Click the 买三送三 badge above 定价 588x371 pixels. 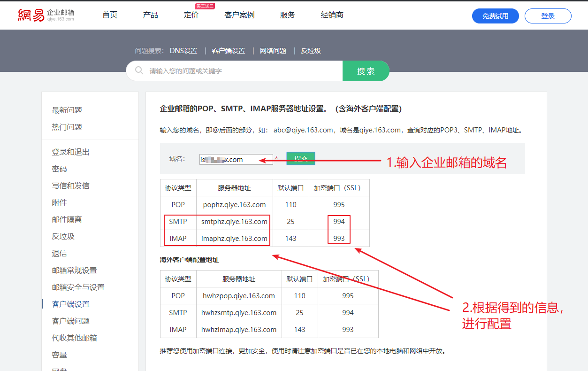coord(205,6)
